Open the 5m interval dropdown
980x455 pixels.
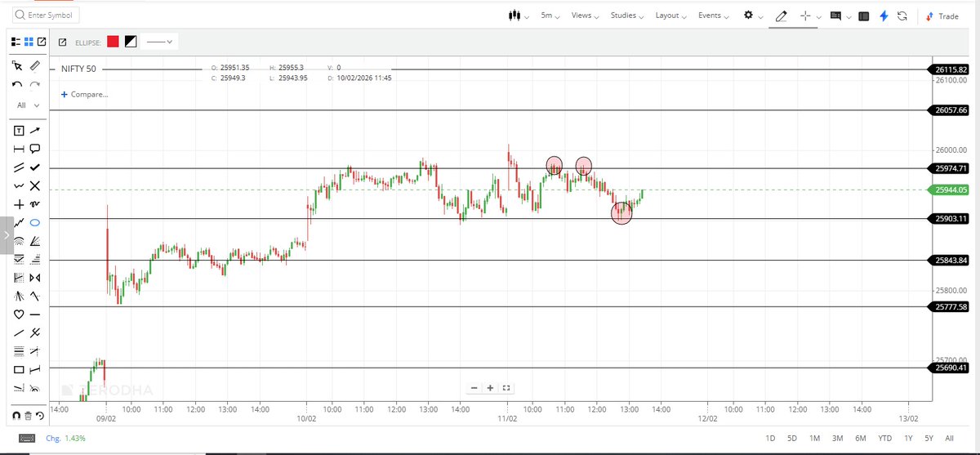tap(550, 16)
